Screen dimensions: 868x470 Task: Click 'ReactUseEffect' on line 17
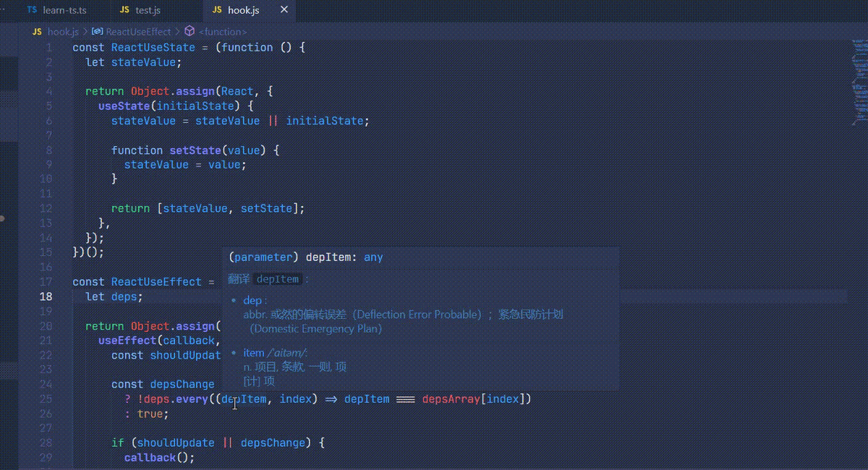click(x=156, y=282)
